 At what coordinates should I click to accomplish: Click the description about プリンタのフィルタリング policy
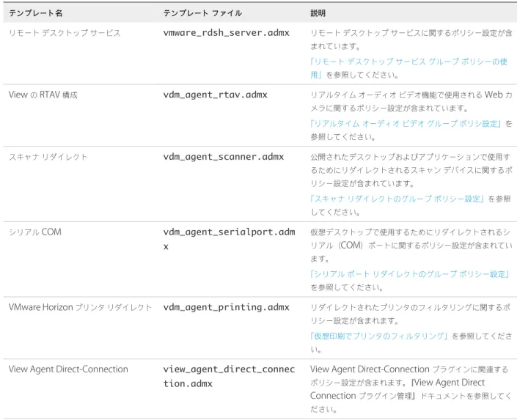click(410, 314)
